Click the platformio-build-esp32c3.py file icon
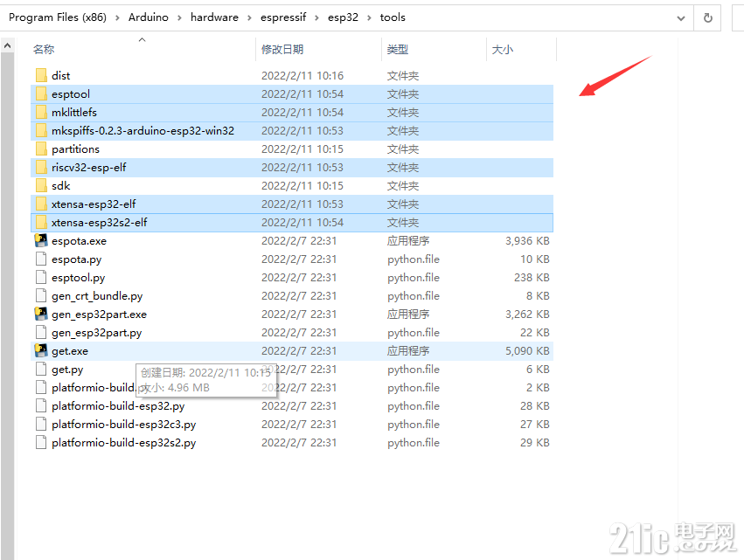The width and height of the screenshot is (744, 560). click(x=41, y=424)
